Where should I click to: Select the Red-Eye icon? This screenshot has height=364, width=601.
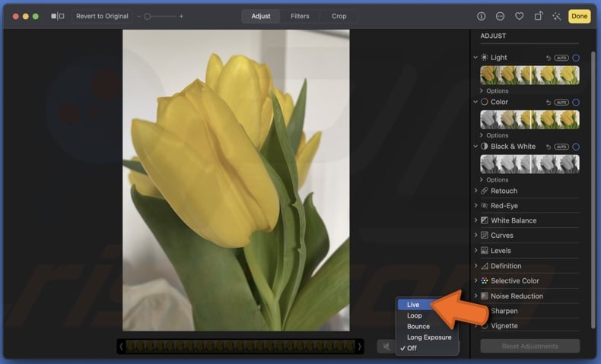[485, 205]
